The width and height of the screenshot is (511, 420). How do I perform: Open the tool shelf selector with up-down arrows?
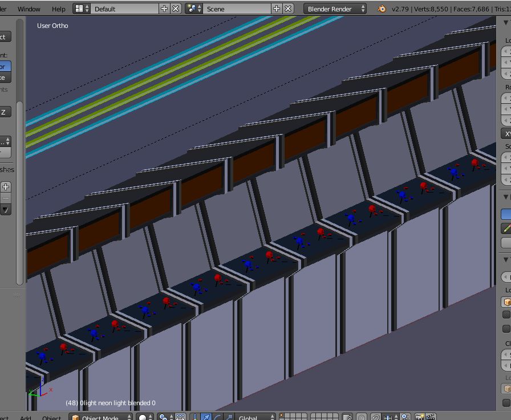click(x=6, y=141)
